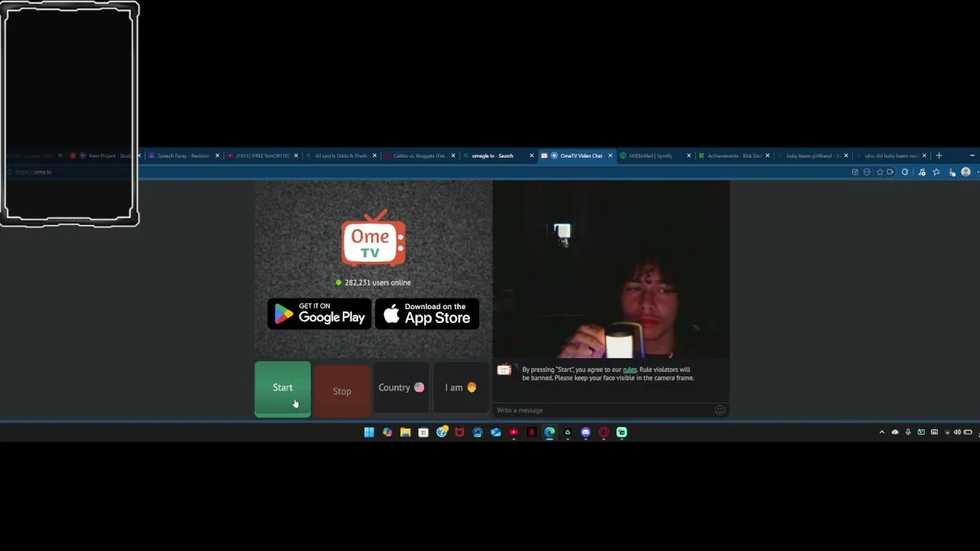
Task: Open the Get Help taskbar icon
Action: [442, 432]
